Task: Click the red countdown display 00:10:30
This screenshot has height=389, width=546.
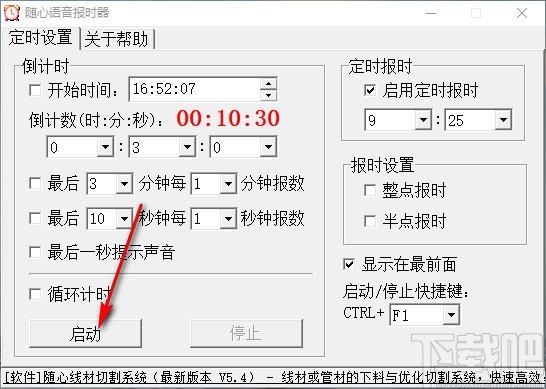Action: [228, 118]
